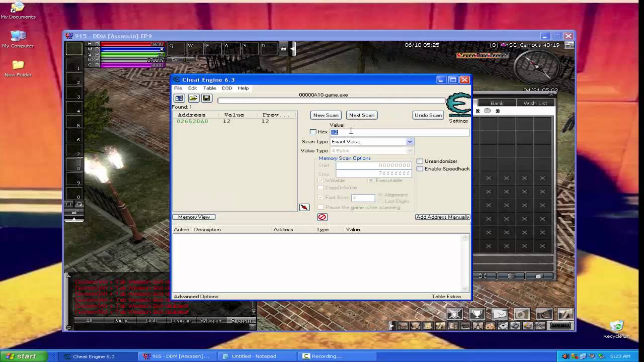The height and width of the screenshot is (362, 644).
Task: Click the MENU button in game bar
Action: pyautogui.click(x=560, y=326)
